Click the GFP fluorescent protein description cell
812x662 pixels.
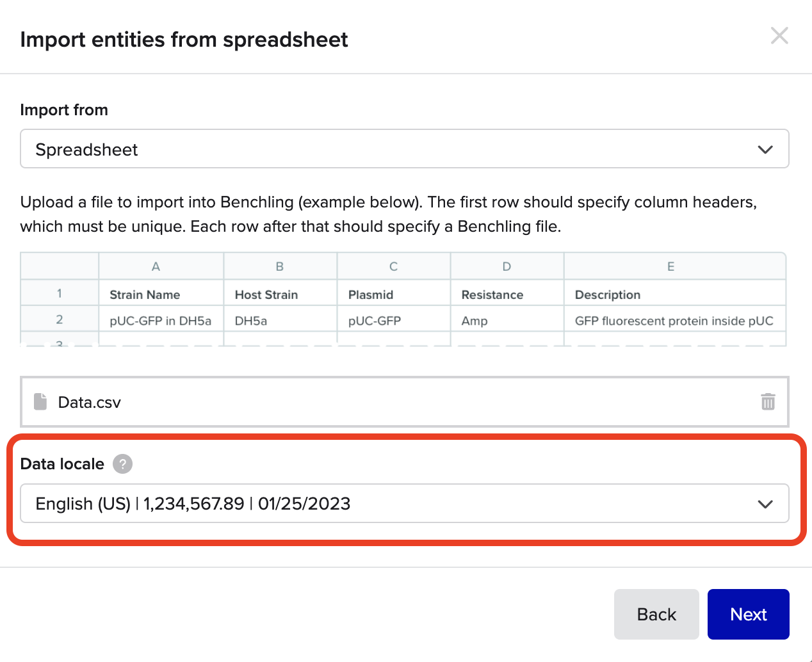[x=674, y=320]
